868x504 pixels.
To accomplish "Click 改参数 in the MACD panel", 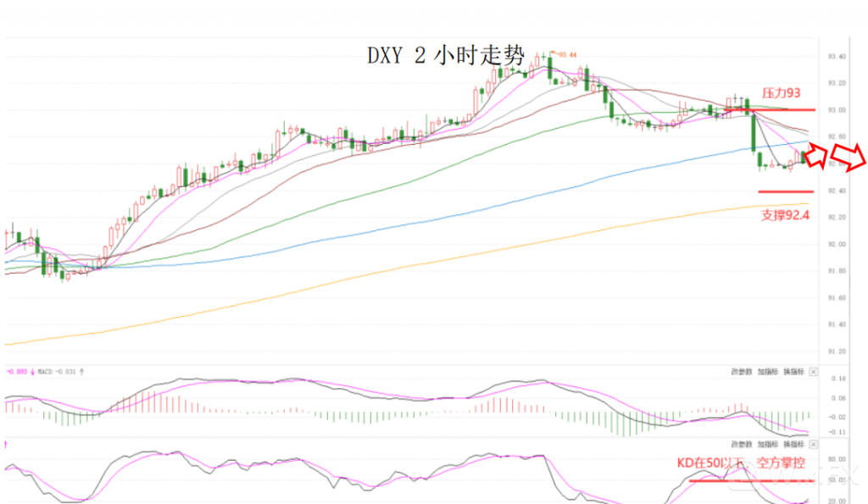I will pos(741,372).
